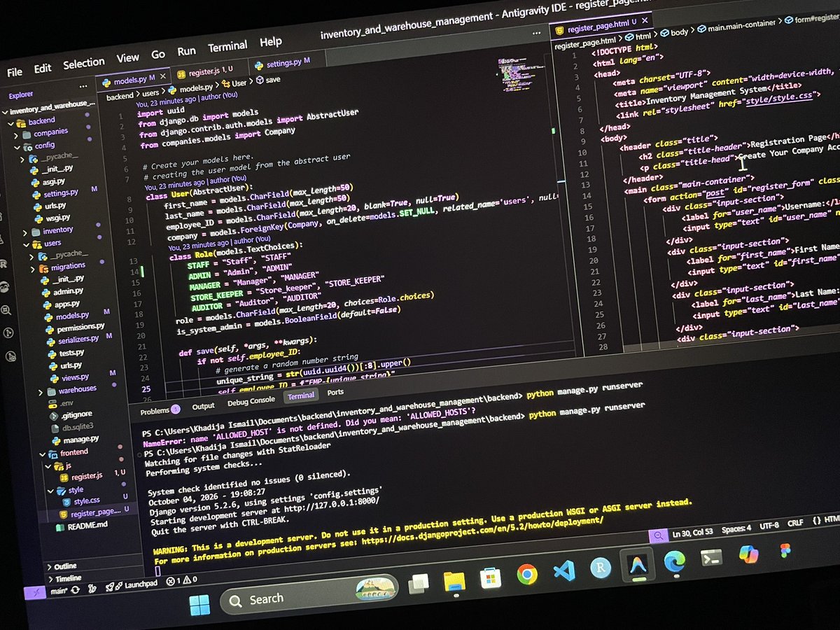Viewport: 840px width, 630px height.
Task: Click the synchronize changes icon in status bar
Action: point(75,589)
